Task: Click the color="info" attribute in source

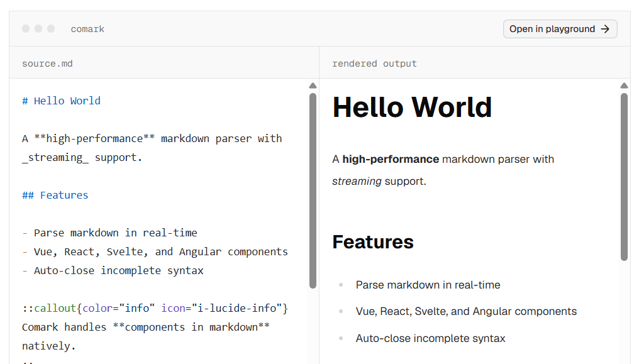Action: tap(119, 308)
